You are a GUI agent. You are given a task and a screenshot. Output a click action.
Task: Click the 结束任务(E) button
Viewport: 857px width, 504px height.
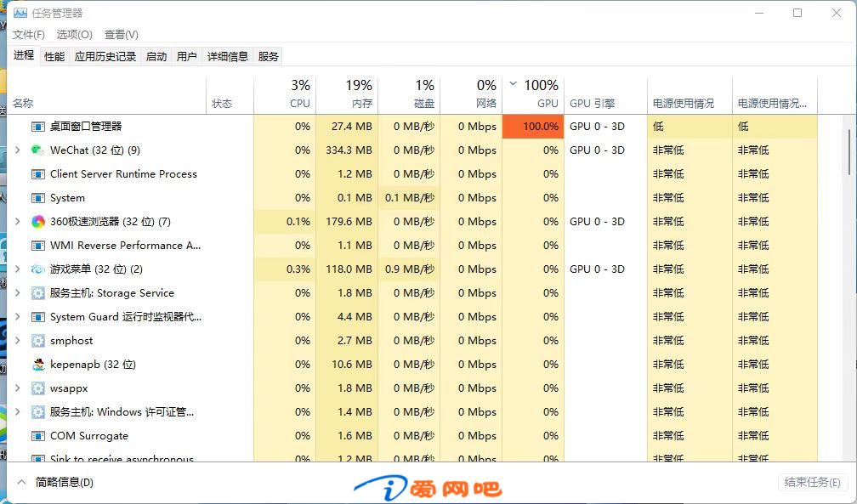[812, 482]
